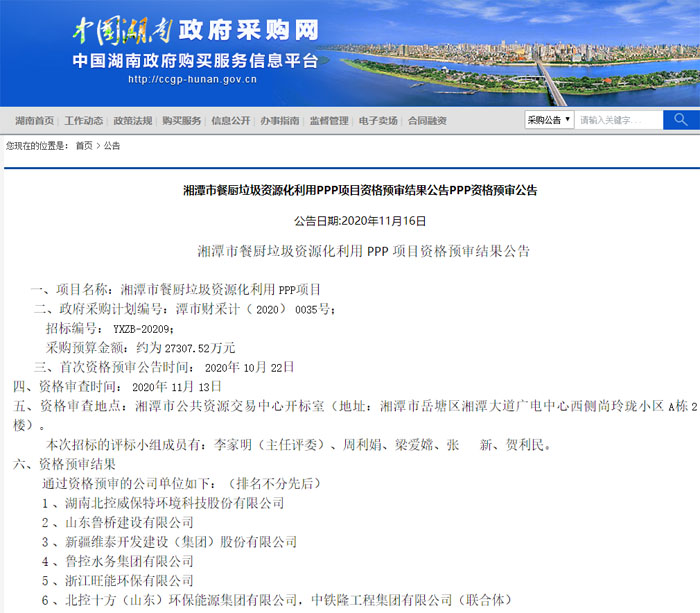Click the 公告 breadcrumb link
This screenshot has height=613, width=700.
[112, 146]
